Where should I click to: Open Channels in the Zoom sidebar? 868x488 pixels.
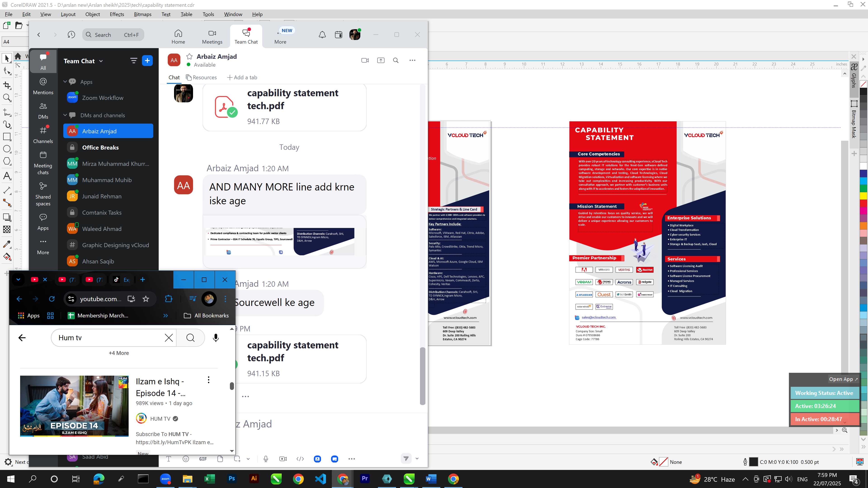tap(43, 135)
